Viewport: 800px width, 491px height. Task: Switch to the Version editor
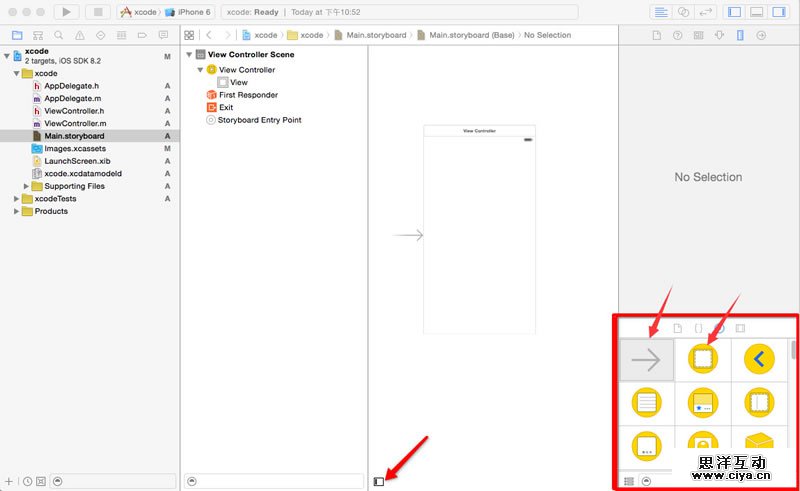coord(706,12)
